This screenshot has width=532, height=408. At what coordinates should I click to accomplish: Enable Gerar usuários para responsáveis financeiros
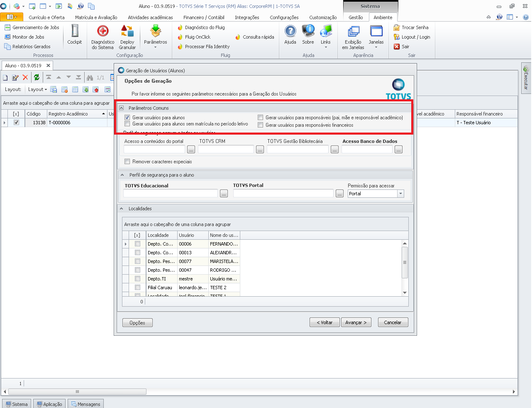pyautogui.click(x=261, y=125)
